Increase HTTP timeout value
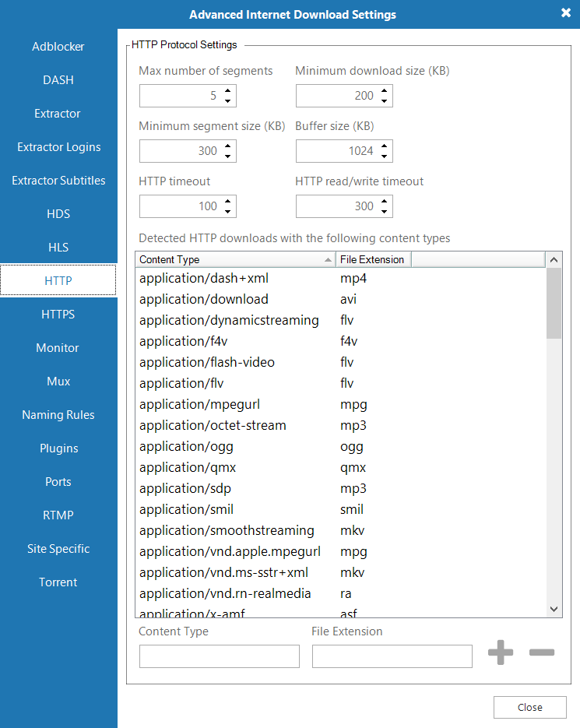Viewport: 580px width, 728px height. pyautogui.click(x=227, y=201)
